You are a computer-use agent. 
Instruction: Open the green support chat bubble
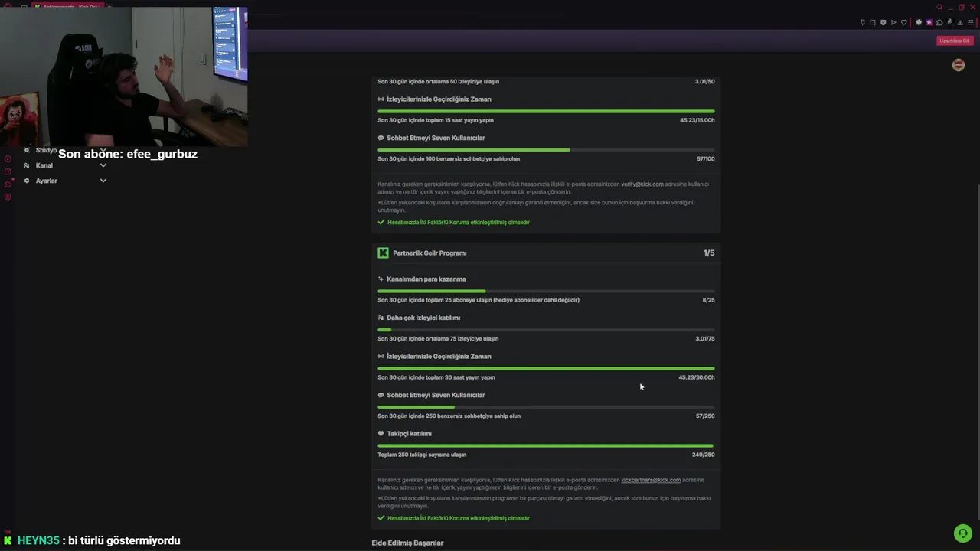coord(962,533)
